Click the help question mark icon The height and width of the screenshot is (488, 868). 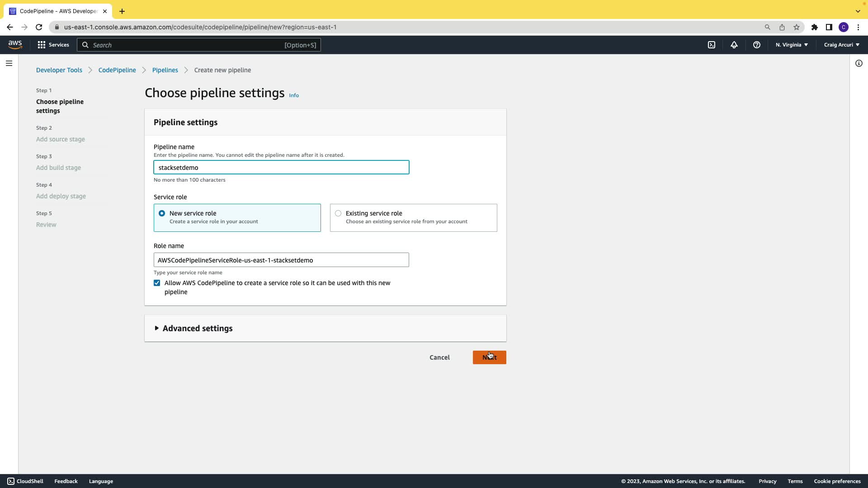coord(756,45)
